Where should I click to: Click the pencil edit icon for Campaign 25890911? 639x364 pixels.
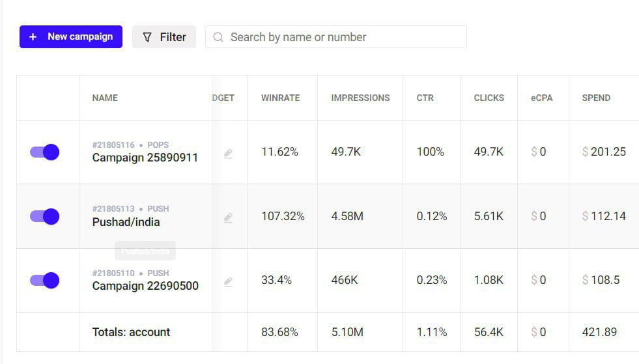click(228, 154)
